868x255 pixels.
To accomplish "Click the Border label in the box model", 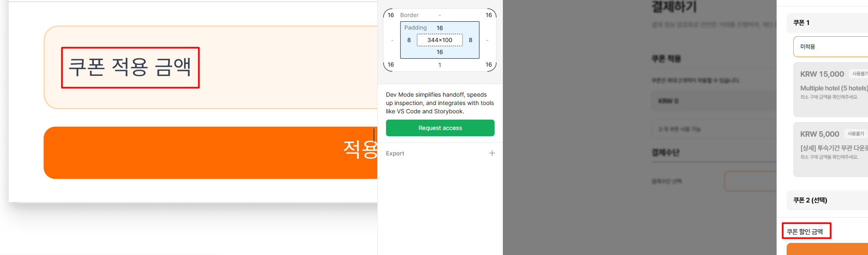I will tap(409, 15).
